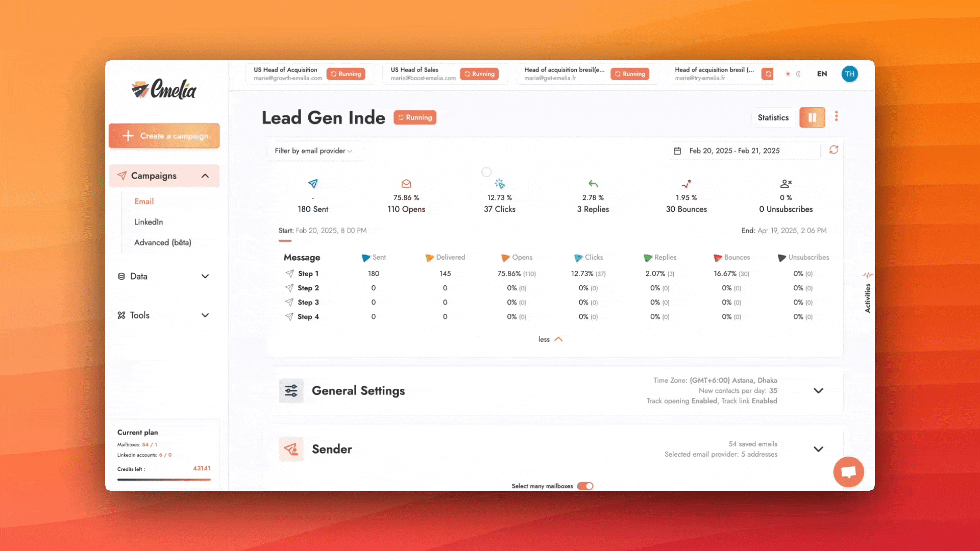Click the bounces trend icon in statistics header
980x551 pixels.
[686, 184]
